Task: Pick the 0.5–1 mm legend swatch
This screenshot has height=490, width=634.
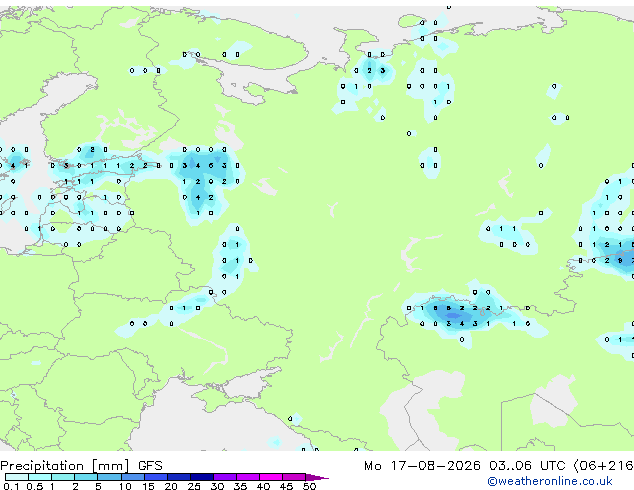Action: click(x=40, y=477)
